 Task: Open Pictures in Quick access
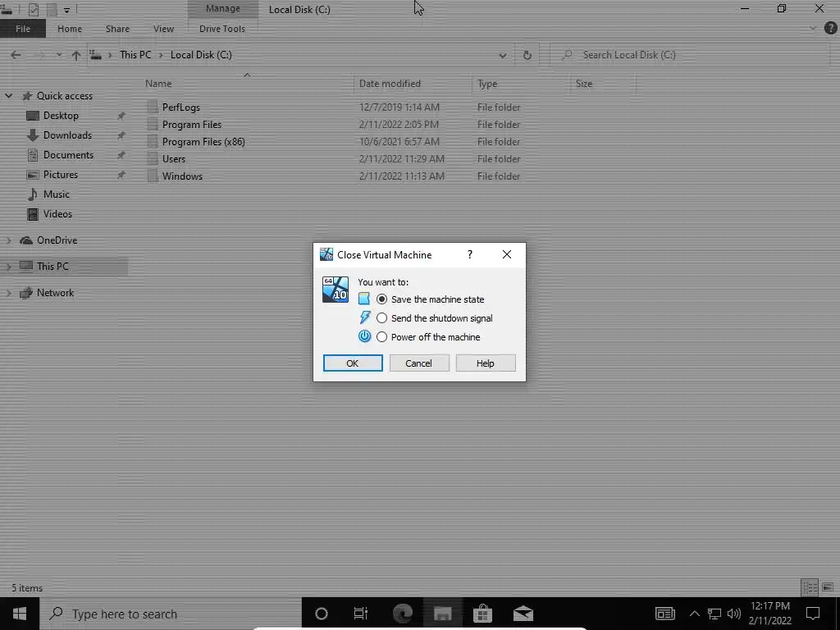61,175
